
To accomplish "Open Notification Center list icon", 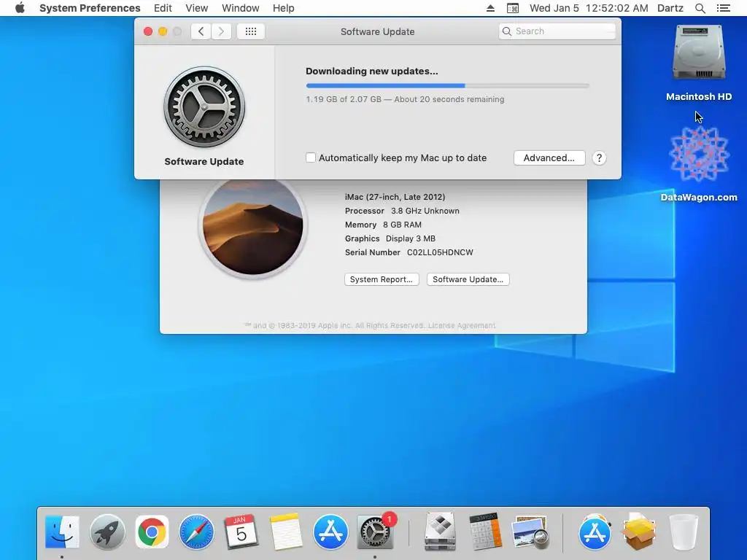I will click(723, 8).
